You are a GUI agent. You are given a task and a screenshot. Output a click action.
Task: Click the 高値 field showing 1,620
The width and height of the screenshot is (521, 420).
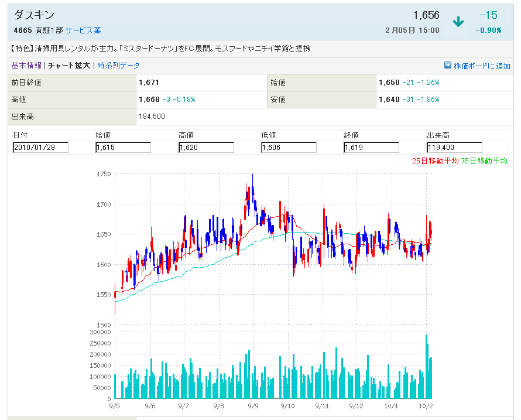[x=206, y=148]
